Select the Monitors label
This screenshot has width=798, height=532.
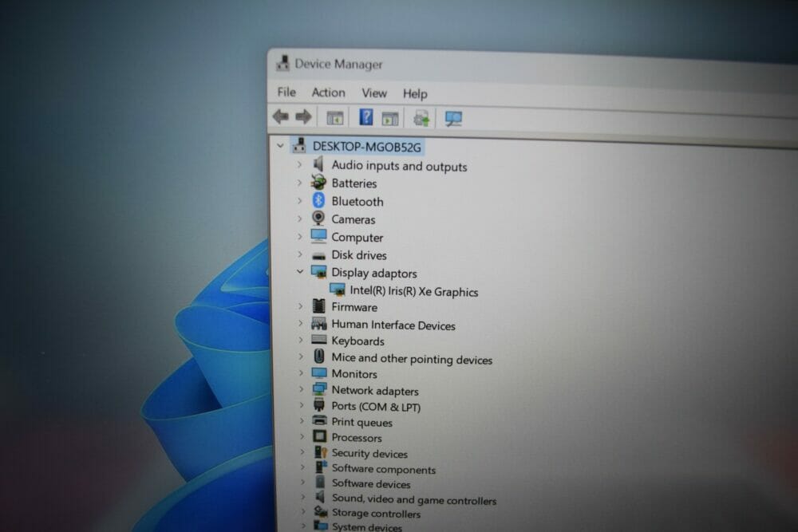click(354, 374)
